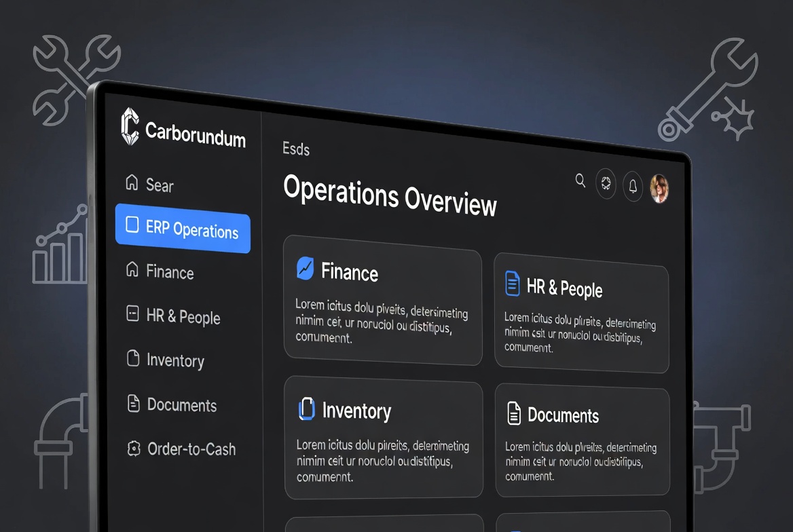Click the blue document icon on the HR & People card
Image resolution: width=793 pixels, height=532 pixels.
pos(513,283)
